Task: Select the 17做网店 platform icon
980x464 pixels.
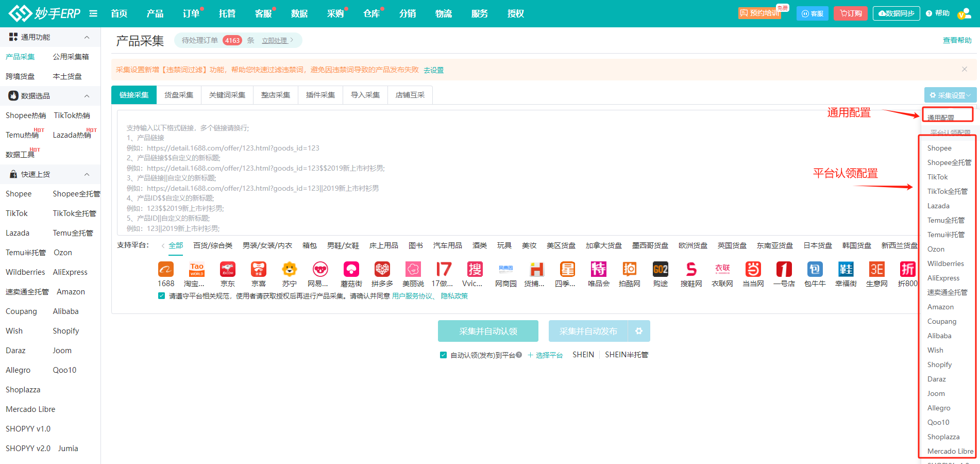Action: pos(444,269)
